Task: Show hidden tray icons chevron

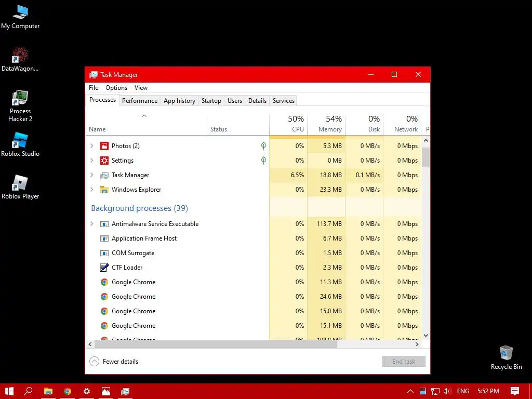Action: pyautogui.click(x=410, y=391)
